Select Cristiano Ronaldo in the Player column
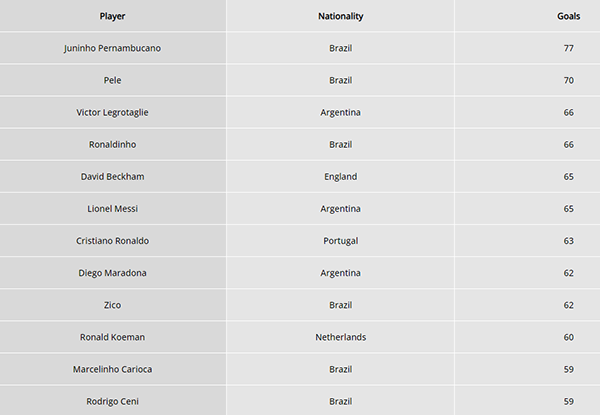 pos(113,240)
